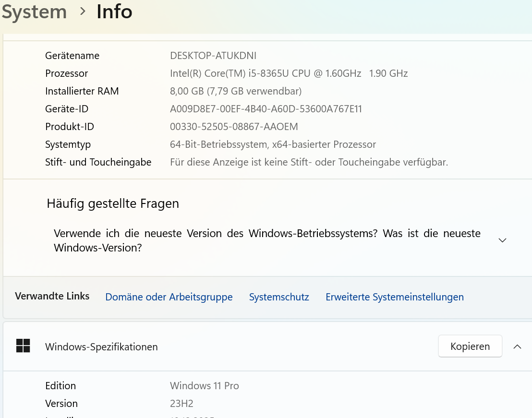
Task: Click the Häufig gestellte Fragen heading
Action: 113,204
